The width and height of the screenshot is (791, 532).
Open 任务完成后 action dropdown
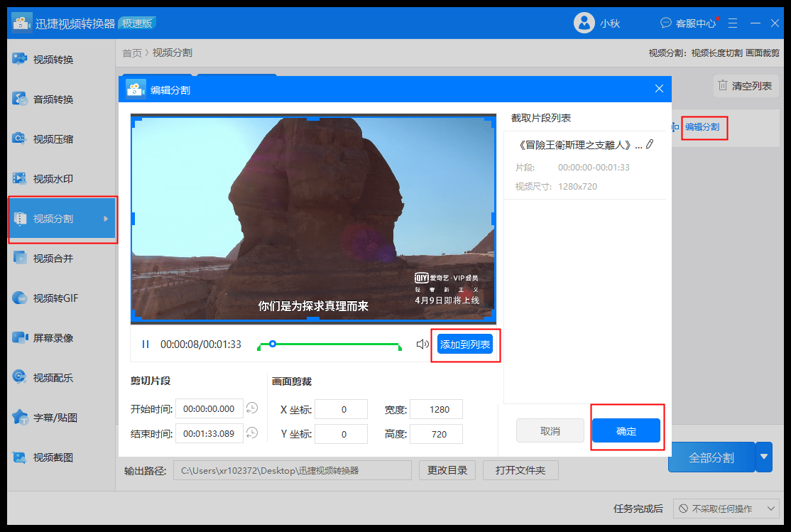tap(726, 509)
